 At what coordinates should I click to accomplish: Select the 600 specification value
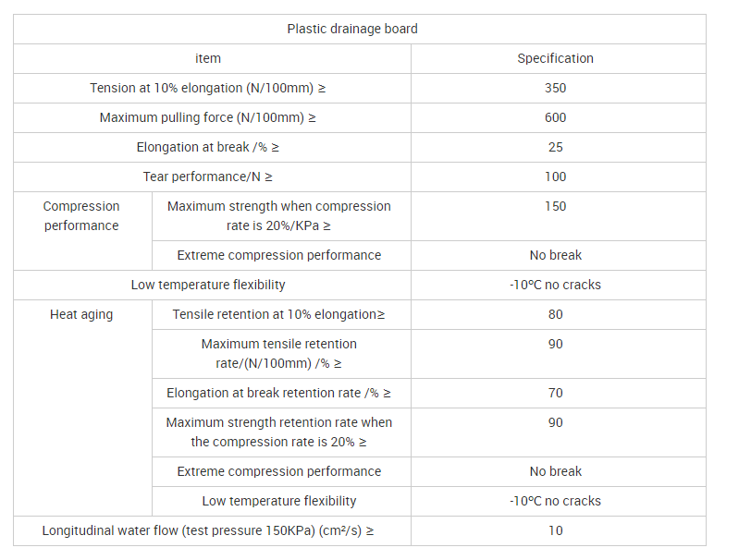555,117
